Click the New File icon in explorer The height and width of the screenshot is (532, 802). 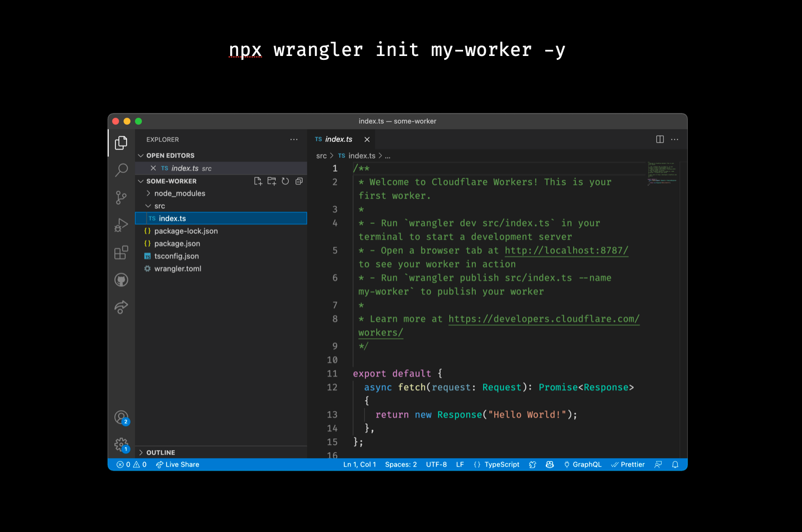(x=258, y=181)
